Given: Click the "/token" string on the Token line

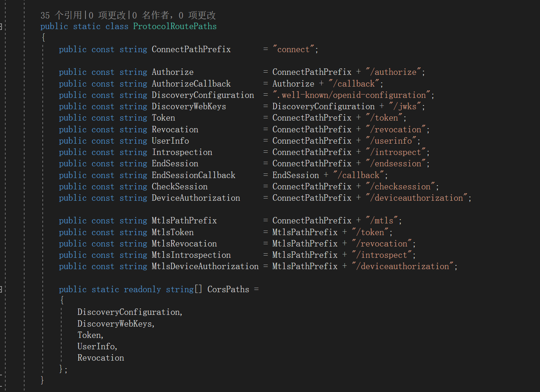Looking at the screenshot, I should [x=384, y=118].
